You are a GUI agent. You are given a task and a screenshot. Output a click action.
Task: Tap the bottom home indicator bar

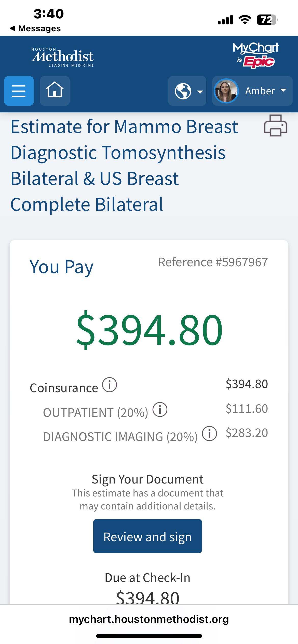coord(149,636)
